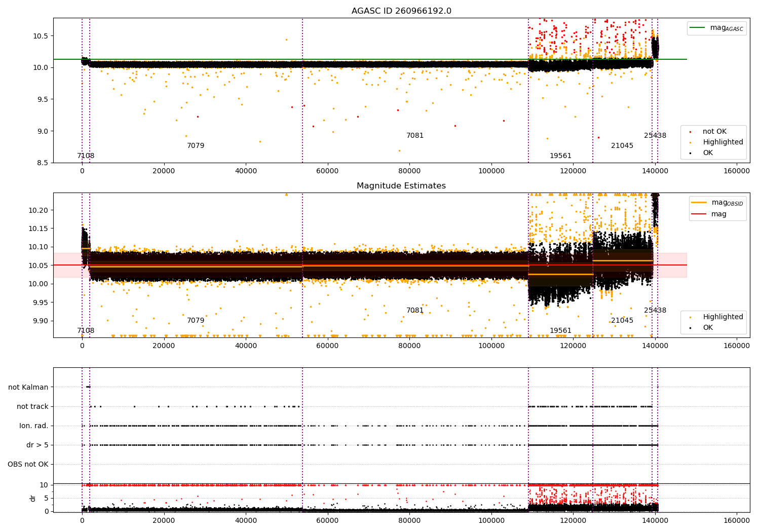Click orange line sample beside mag OBSID legend
This screenshot has width=760, height=532.
(x=699, y=203)
